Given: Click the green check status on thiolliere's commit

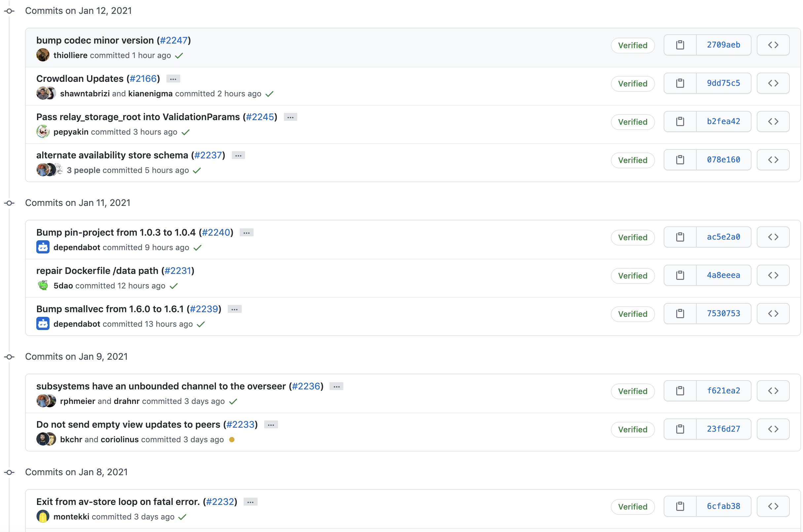Looking at the screenshot, I should pos(179,56).
